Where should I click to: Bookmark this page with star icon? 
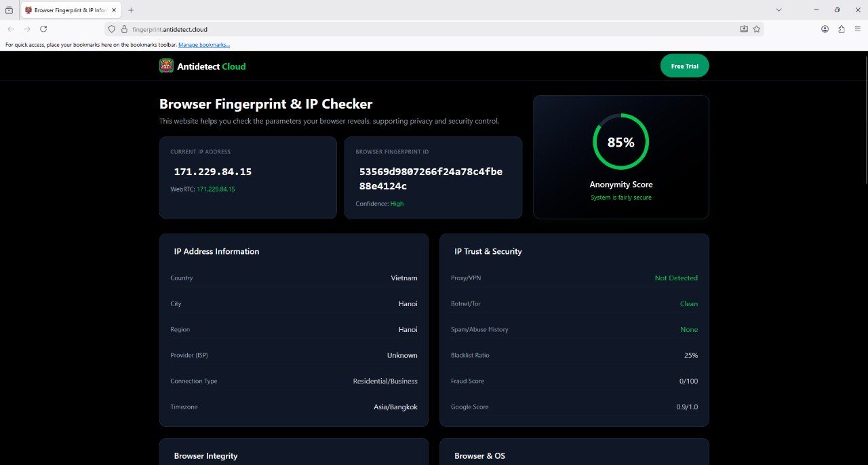757,29
